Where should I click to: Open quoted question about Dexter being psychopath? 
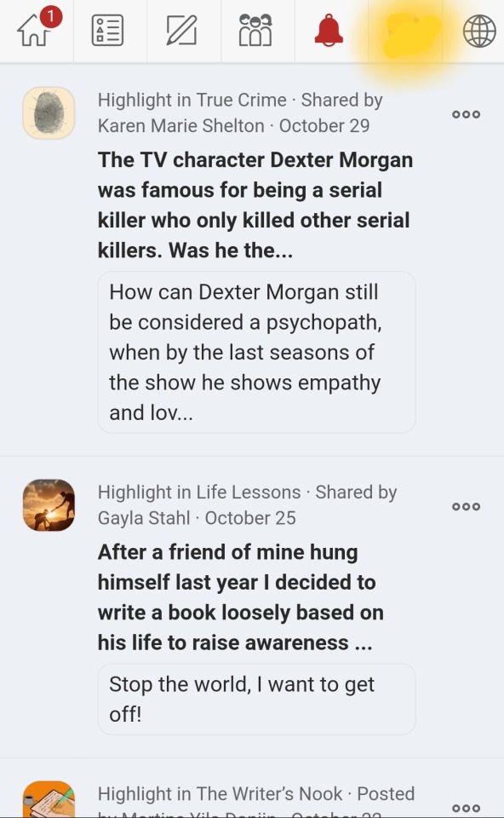pyautogui.click(x=256, y=352)
